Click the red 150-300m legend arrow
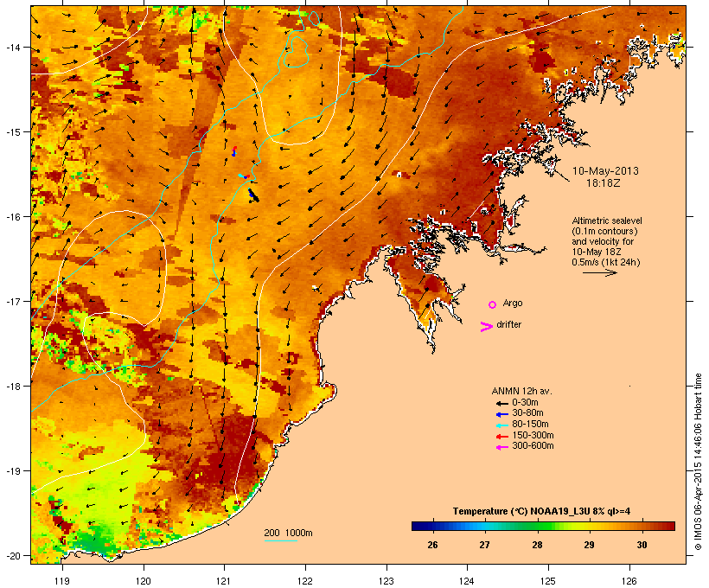Viewport: 709px width, 588px height. click(501, 436)
